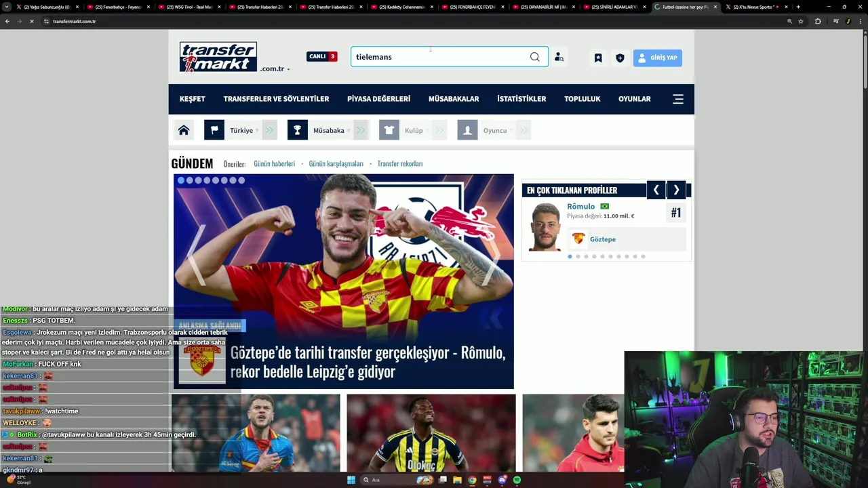868x488 pixels.
Task: Expand the Kulüp club dropdown
Action: coord(415,130)
